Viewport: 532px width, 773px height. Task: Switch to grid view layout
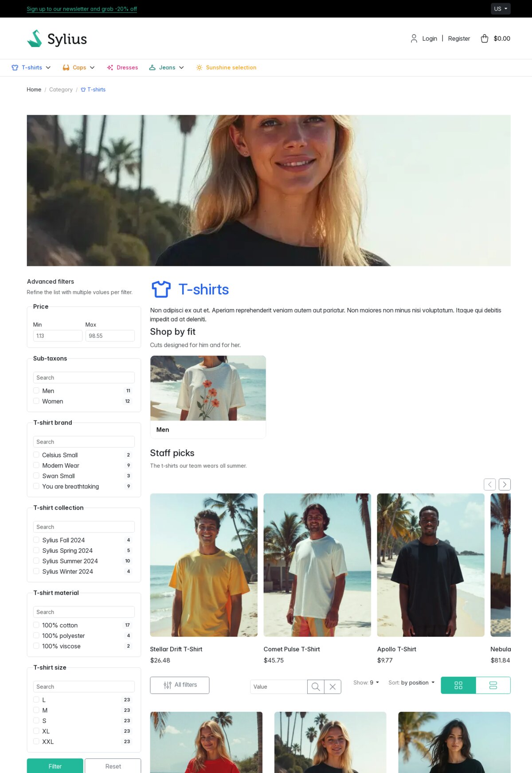tap(458, 685)
